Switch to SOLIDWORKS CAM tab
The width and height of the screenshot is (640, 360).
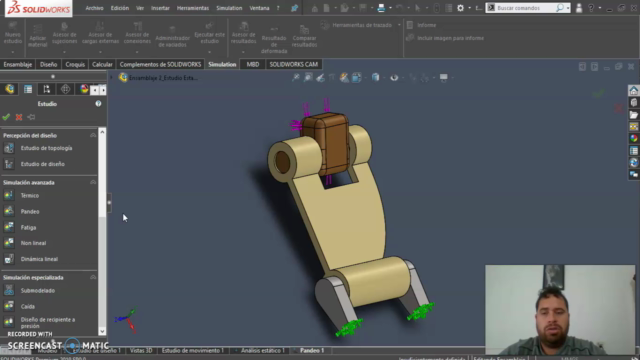coord(293,64)
